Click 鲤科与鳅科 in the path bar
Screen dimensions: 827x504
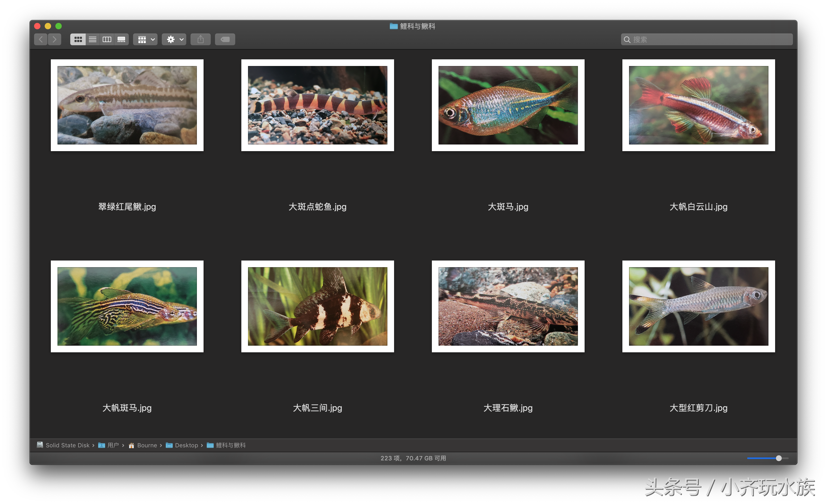click(226, 445)
